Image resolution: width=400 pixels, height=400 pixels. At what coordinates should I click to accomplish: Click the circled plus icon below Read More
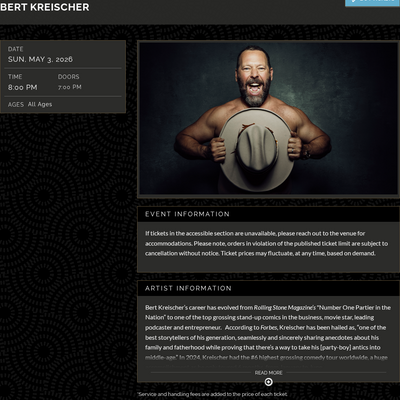268,382
